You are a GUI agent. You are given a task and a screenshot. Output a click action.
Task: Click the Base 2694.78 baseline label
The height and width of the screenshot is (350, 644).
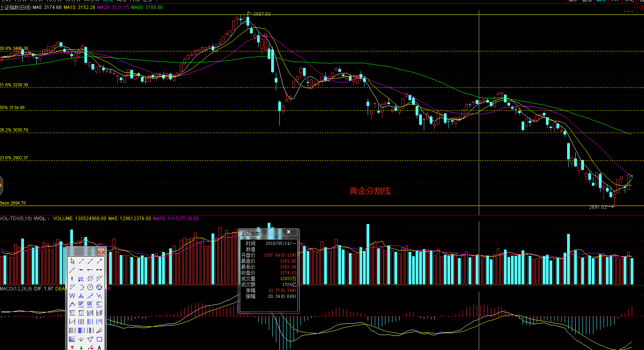pyautogui.click(x=13, y=203)
